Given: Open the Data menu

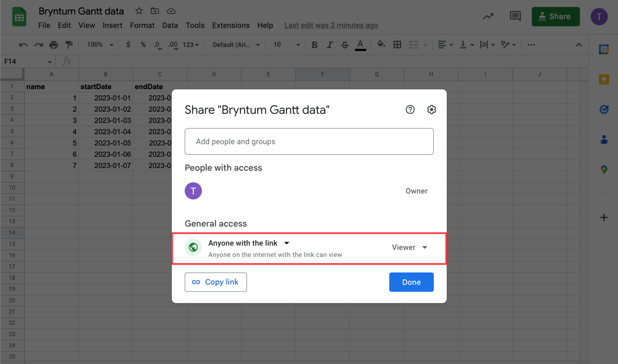Looking at the screenshot, I should [170, 25].
